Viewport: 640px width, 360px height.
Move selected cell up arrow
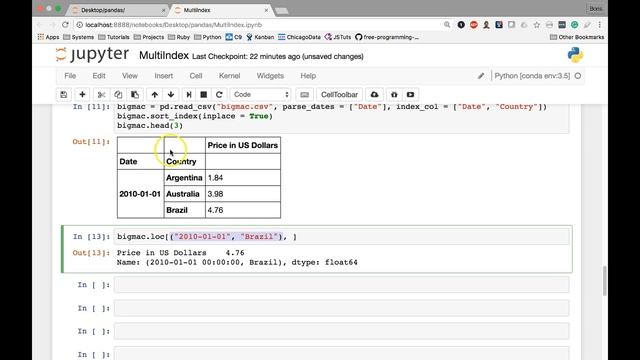pos(154,95)
